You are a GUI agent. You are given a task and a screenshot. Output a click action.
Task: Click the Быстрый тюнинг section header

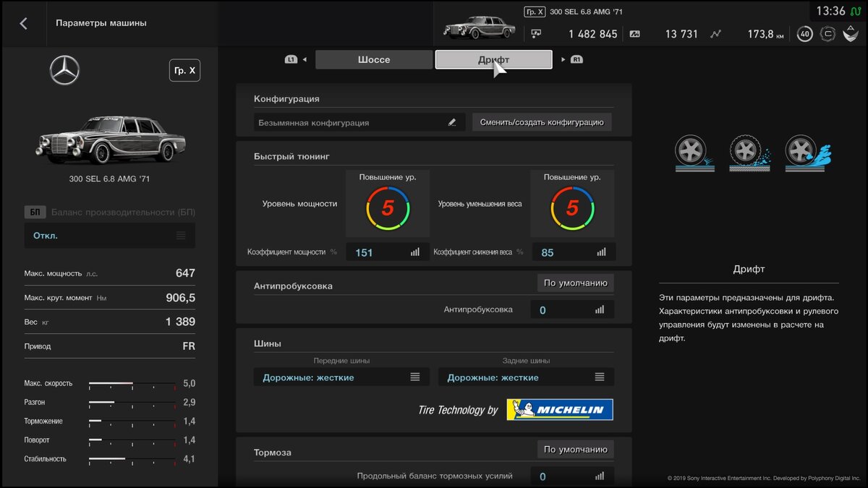tap(292, 156)
